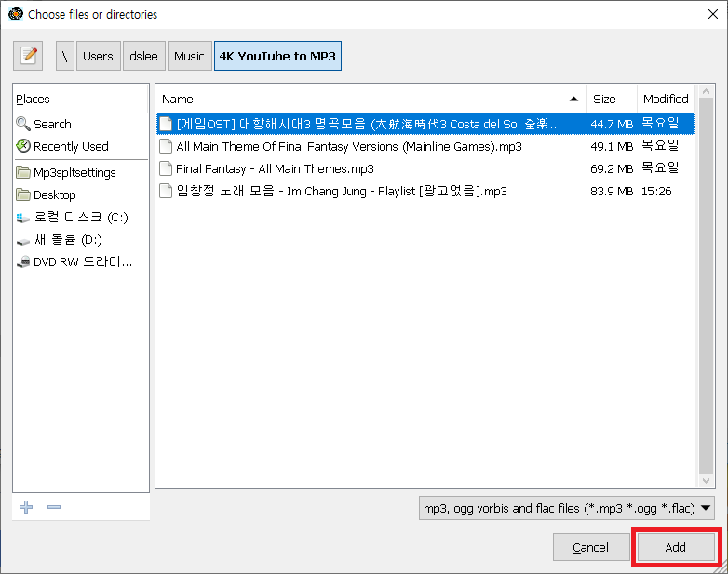Open Recently Used in Places
728x574 pixels.
(71, 146)
